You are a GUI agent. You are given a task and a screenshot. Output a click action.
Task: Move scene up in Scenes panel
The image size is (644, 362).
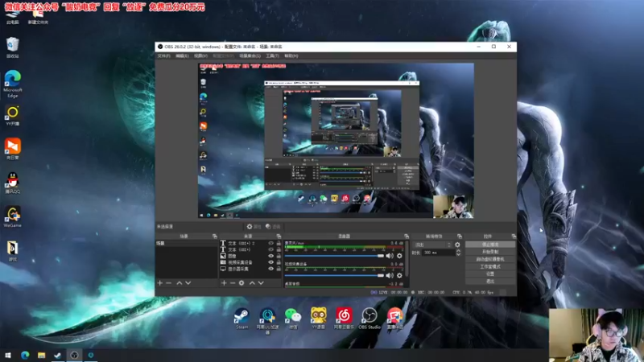pyautogui.click(x=179, y=283)
